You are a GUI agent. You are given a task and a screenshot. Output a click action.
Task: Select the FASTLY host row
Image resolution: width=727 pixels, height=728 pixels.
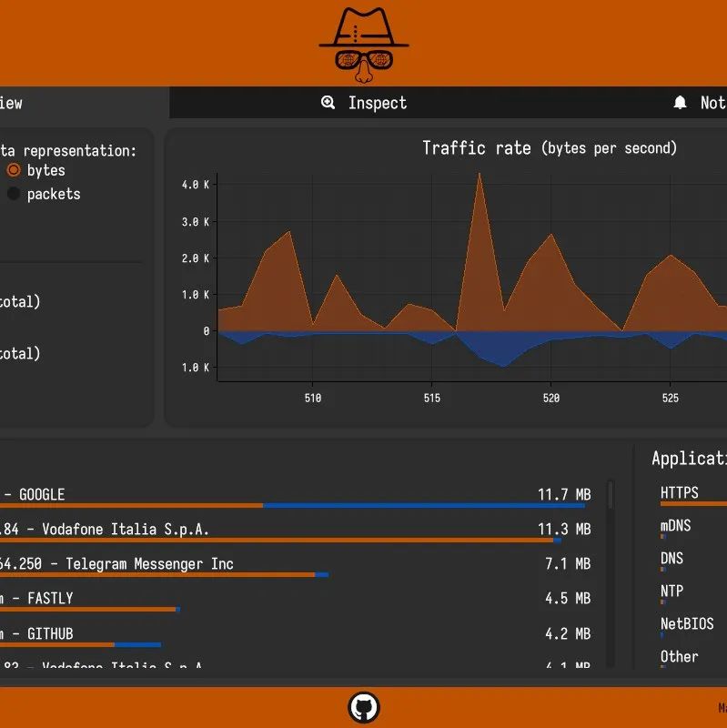[x=295, y=602]
